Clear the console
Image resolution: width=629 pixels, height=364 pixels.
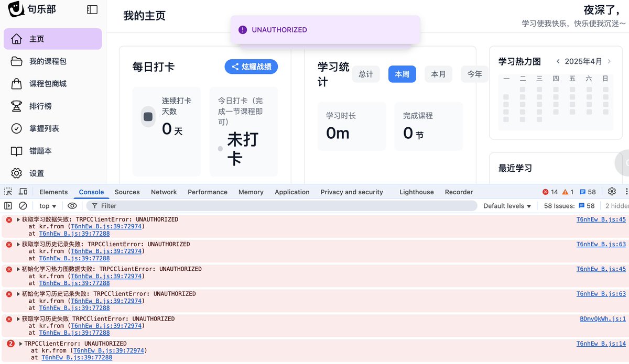23,206
